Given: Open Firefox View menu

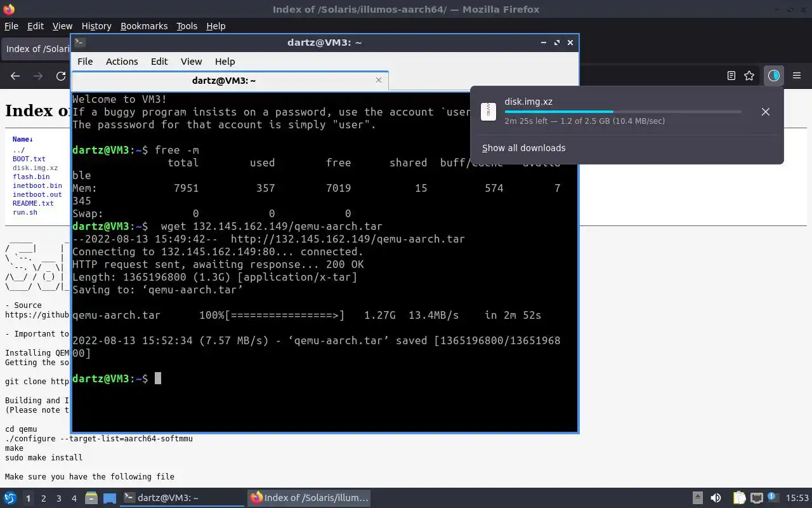Looking at the screenshot, I should point(62,26).
